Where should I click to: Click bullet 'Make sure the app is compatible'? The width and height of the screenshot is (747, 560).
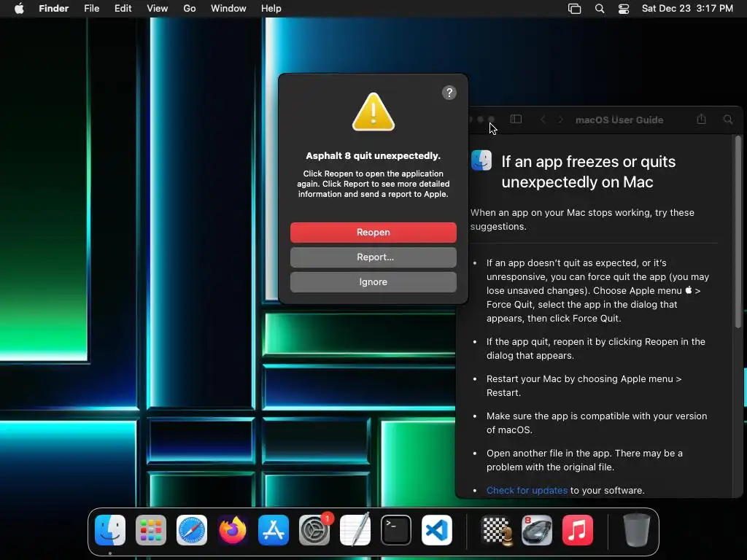click(597, 423)
